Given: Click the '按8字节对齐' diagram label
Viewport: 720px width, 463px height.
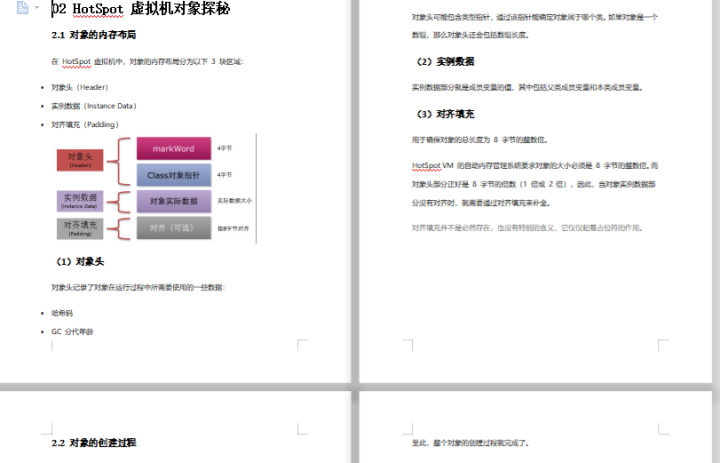Looking at the screenshot, I should coord(233,228).
